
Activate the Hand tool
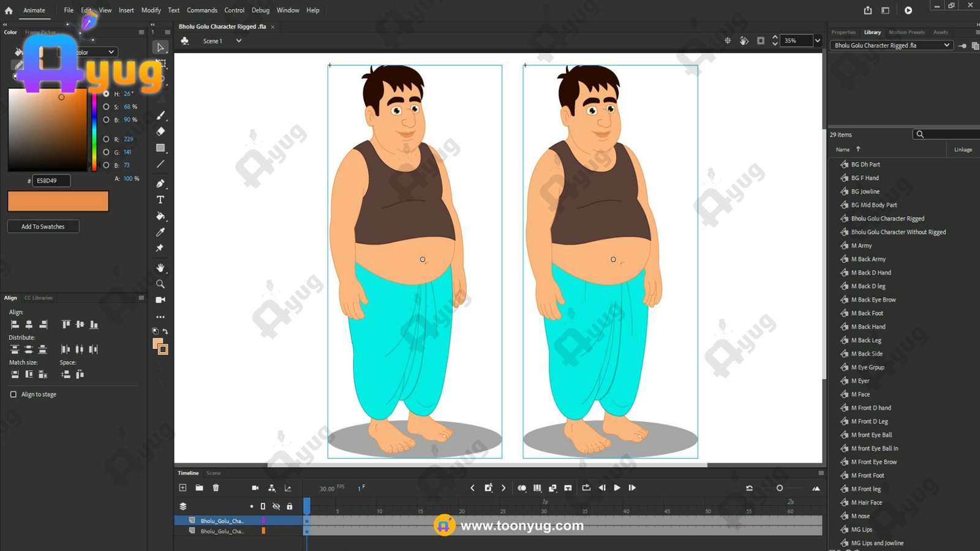point(160,268)
